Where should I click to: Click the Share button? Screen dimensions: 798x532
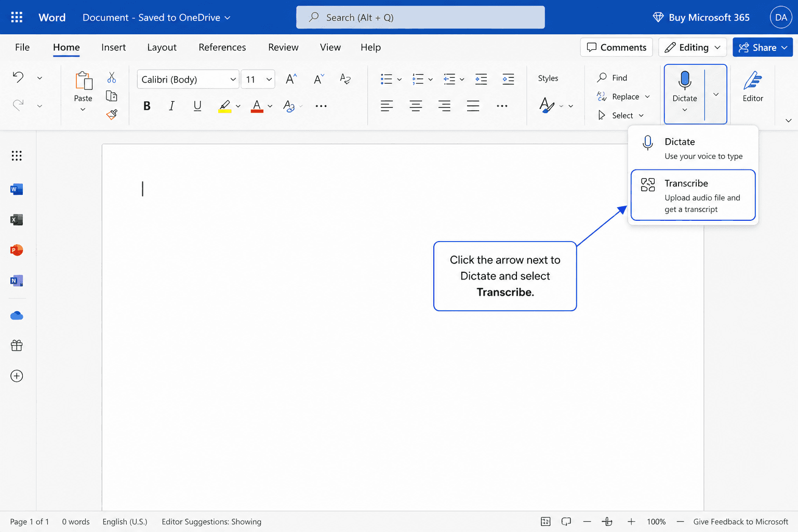tap(763, 47)
